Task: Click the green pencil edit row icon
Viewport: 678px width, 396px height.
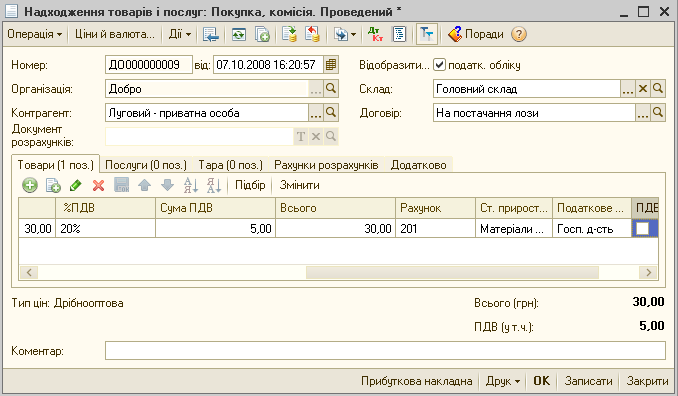Action: tap(76, 185)
